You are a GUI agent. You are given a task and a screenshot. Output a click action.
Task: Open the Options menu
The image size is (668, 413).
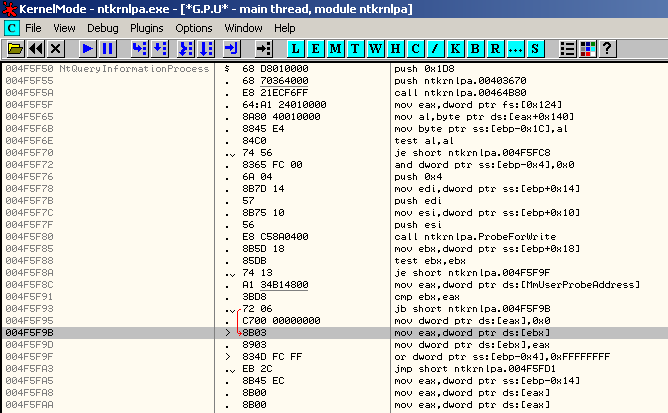pos(194,28)
